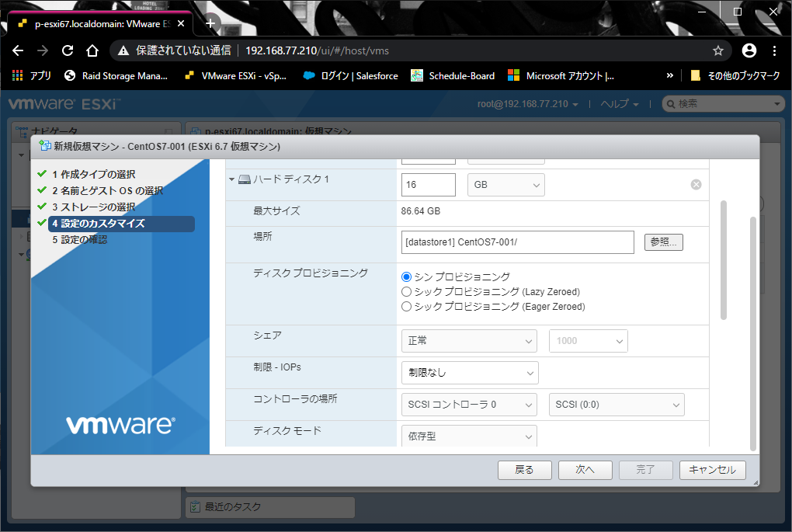Remove hard disk 1 with the X icon
Image resolution: width=792 pixels, height=532 pixels.
click(696, 184)
